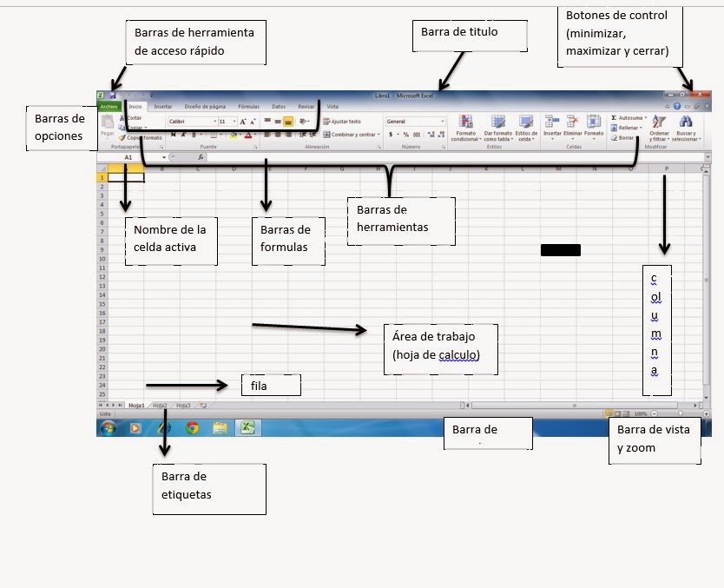The height and width of the screenshot is (588, 724).
Task: Click the Autosuma sigma icon
Action: 614,118
